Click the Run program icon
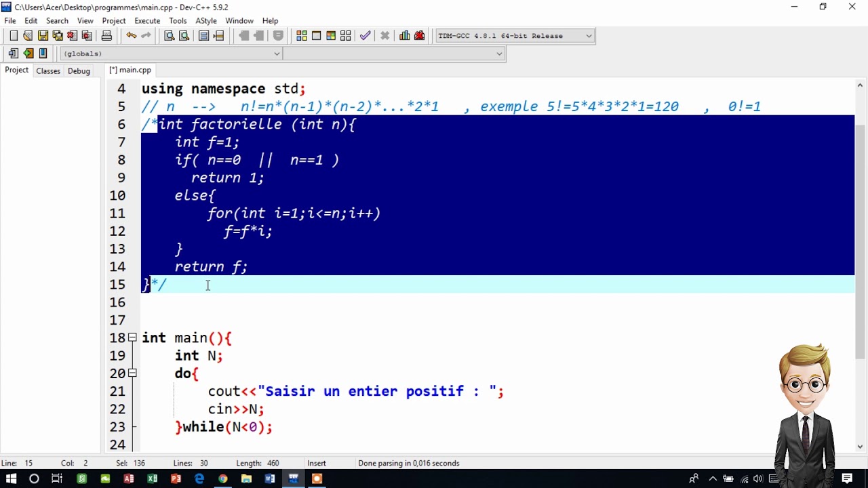This screenshot has height=488, width=868. pyautogui.click(x=316, y=36)
